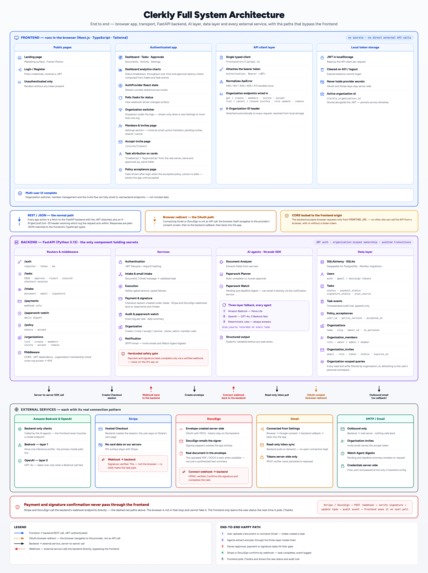Click the monitor icon beside the FRONTEND heading
428x573 pixels.
click(16, 38)
